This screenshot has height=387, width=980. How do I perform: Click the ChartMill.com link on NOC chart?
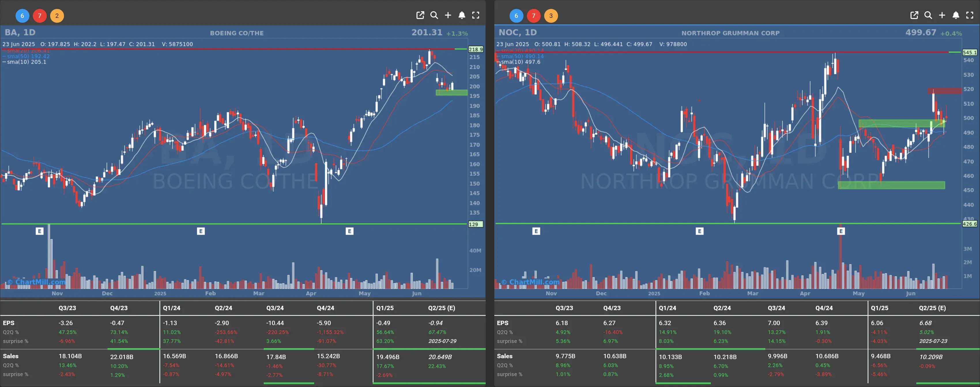pos(530,282)
